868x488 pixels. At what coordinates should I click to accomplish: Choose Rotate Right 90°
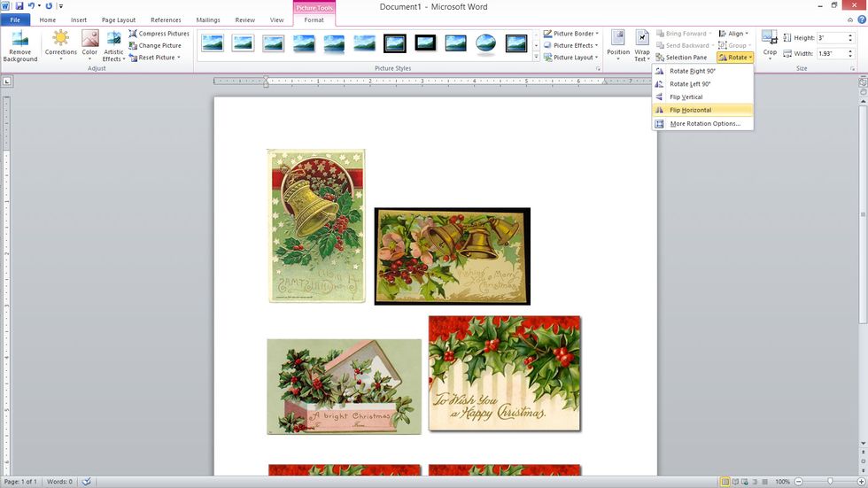coord(702,71)
